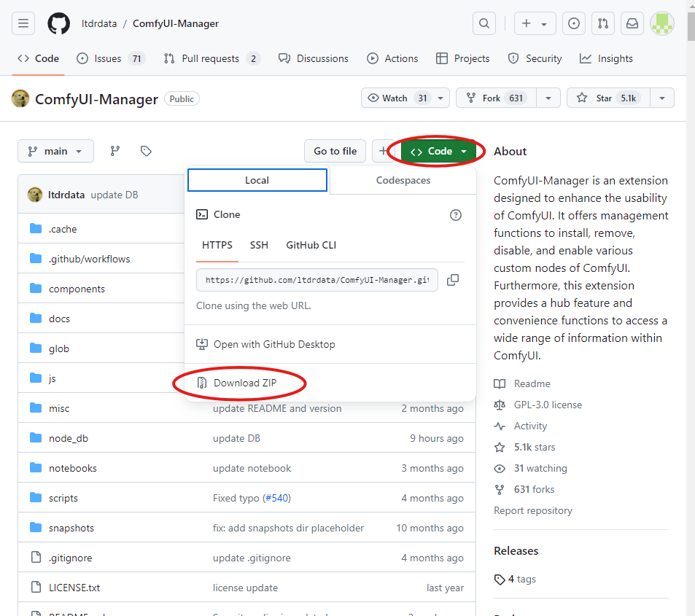Choose Open with GitHub Desktop
The image size is (695, 616).
(274, 344)
